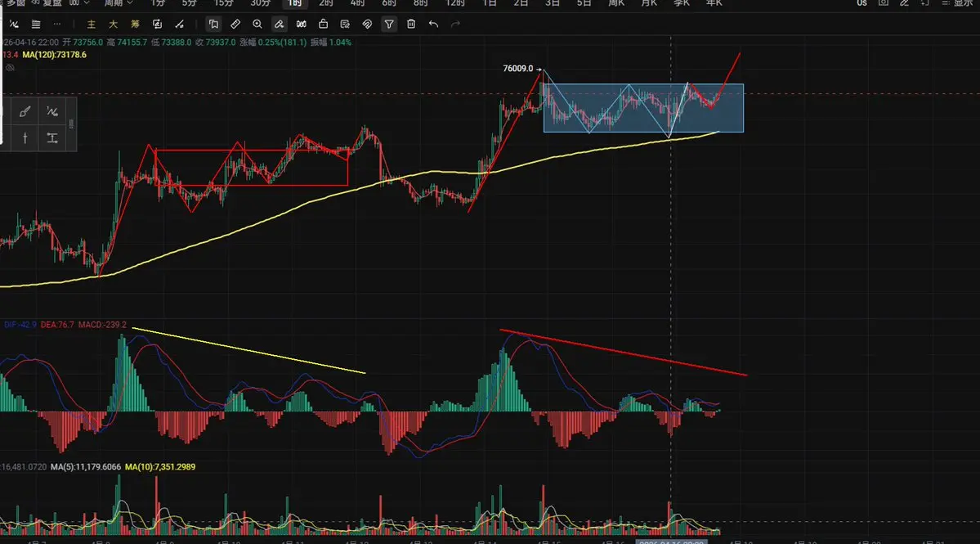Image resolution: width=980 pixels, height=544 pixels.
Task: Click the MA(5):11,179.6066 volume label
Action: 86,466
